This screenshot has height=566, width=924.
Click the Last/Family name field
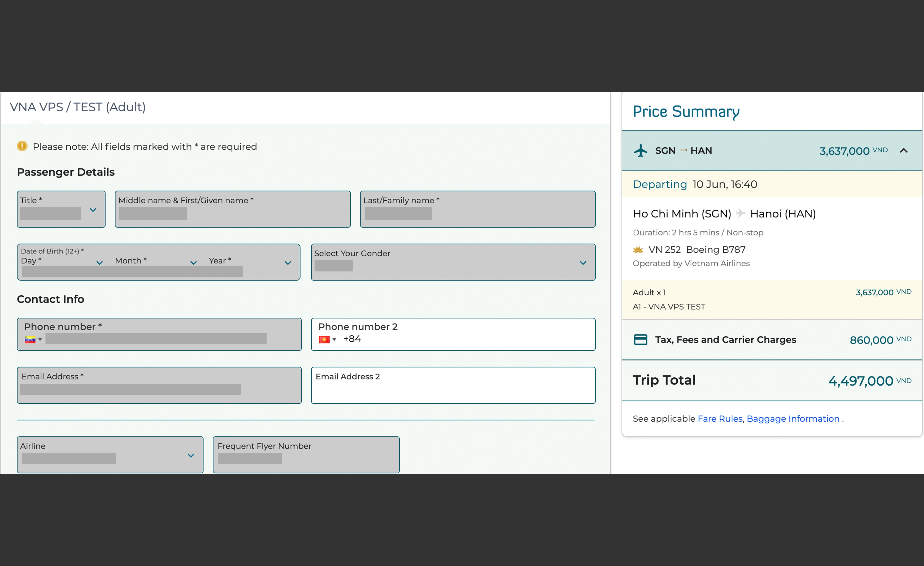point(477,209)
